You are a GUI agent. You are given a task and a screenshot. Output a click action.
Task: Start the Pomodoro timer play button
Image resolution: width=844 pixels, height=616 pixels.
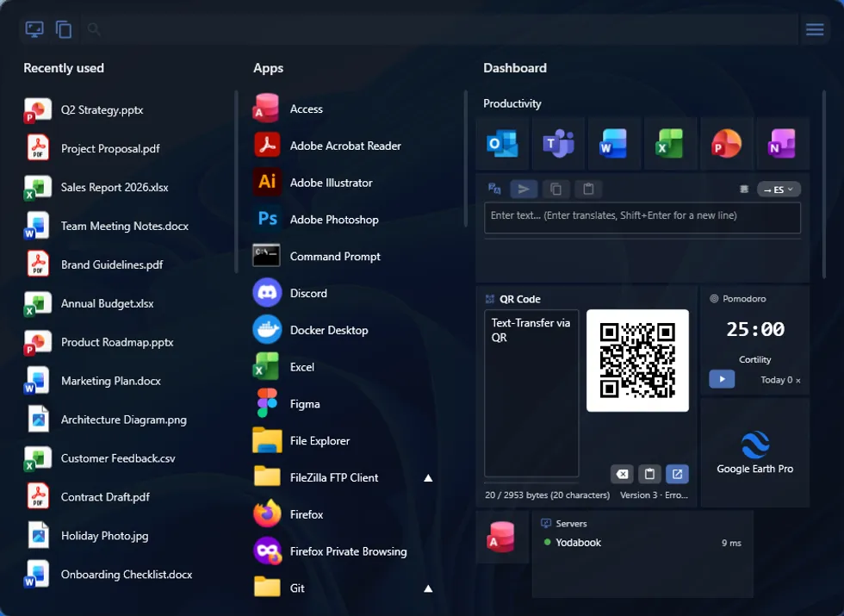[x=722, y=379]
